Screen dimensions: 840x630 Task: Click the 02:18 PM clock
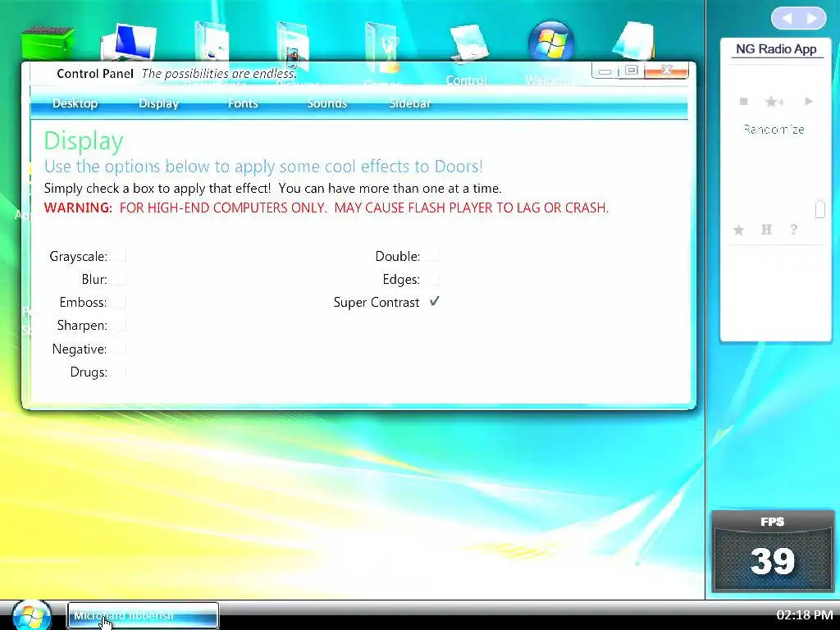tap(804, 614)
